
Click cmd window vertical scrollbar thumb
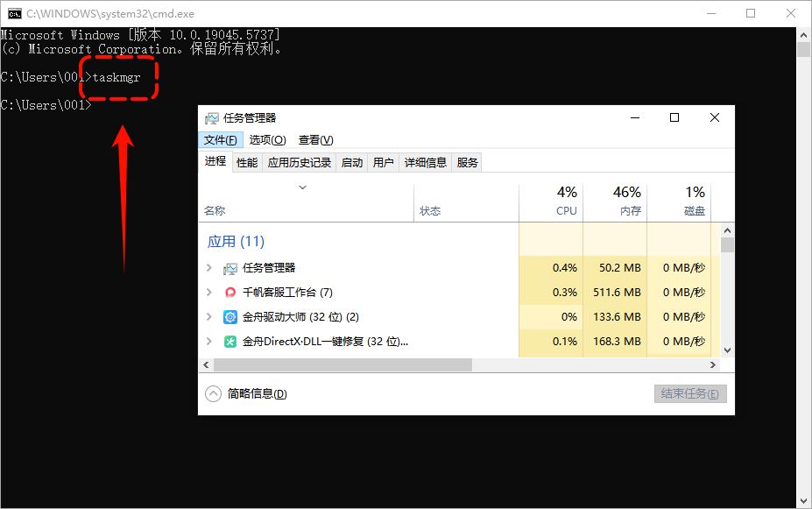tap(804, 50)
